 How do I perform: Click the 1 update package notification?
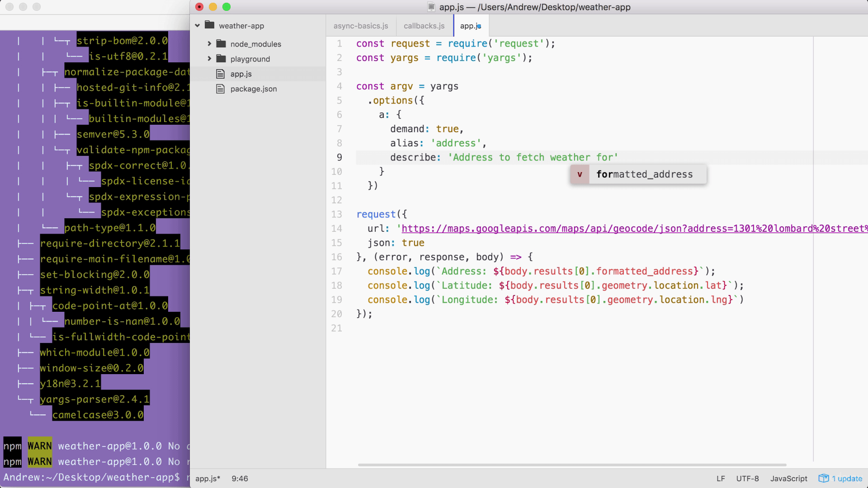tap(840, 479)
